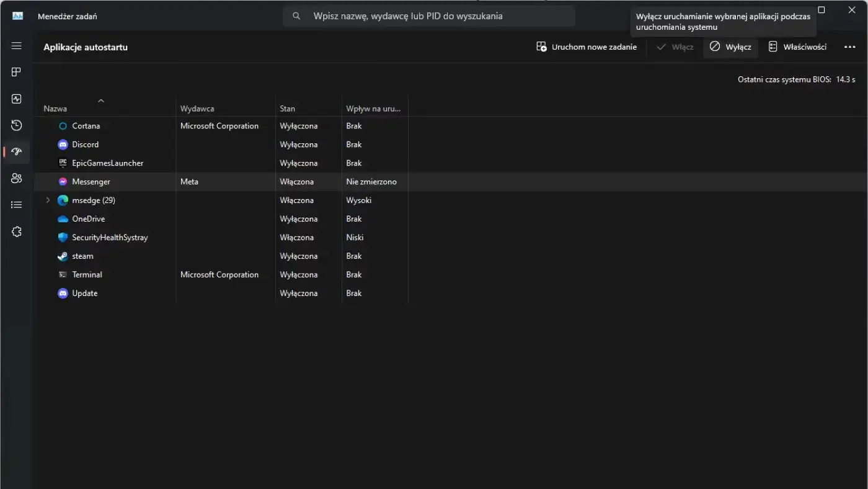868x489 pixels.
Task: Click the Discord icon in the Update row
Action: (63, 294)
